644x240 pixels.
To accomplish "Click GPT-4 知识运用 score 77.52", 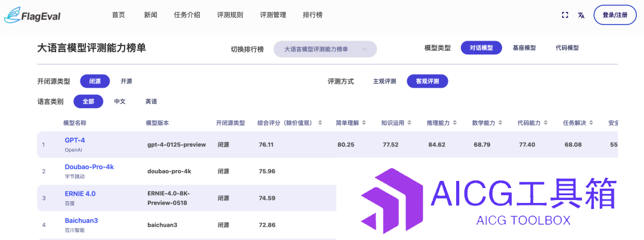I will [391, 144].
